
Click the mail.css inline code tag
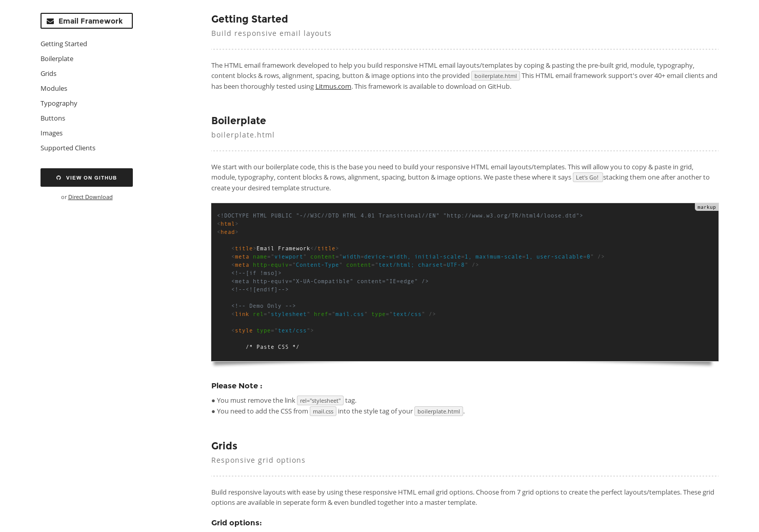pos(323,411)
